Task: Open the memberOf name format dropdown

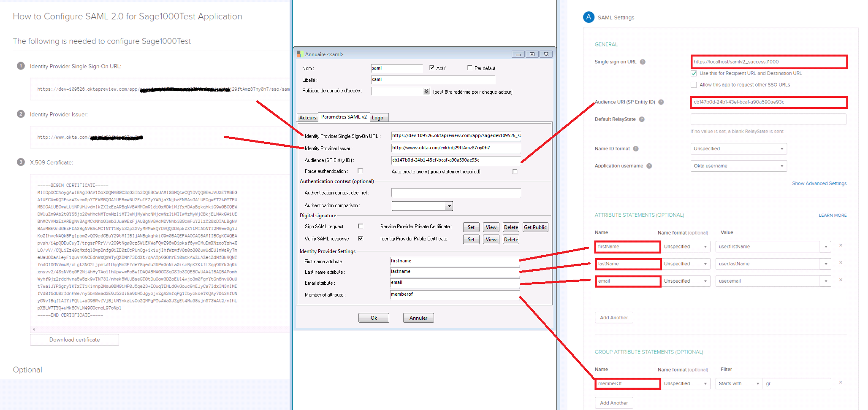Action: point(686,384)
